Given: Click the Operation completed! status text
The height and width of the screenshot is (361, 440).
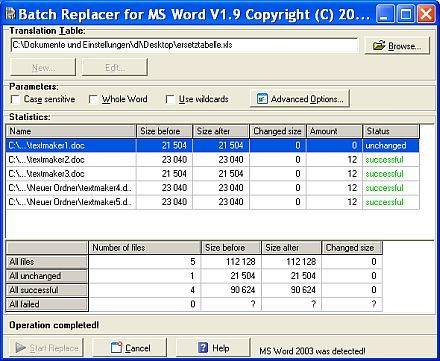Looking at the screenshot, I should (x=54, y=325).
